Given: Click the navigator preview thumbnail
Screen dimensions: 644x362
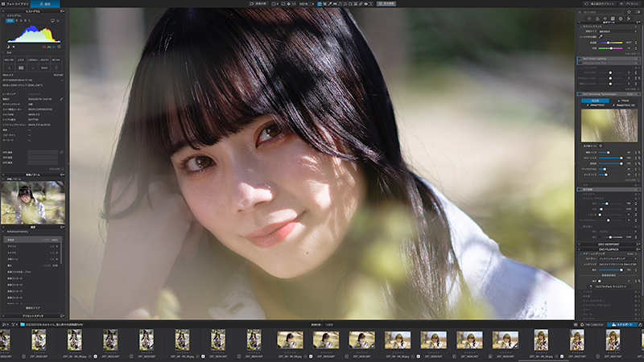Looking at the screenshot, I should click(x=33, y=203).
